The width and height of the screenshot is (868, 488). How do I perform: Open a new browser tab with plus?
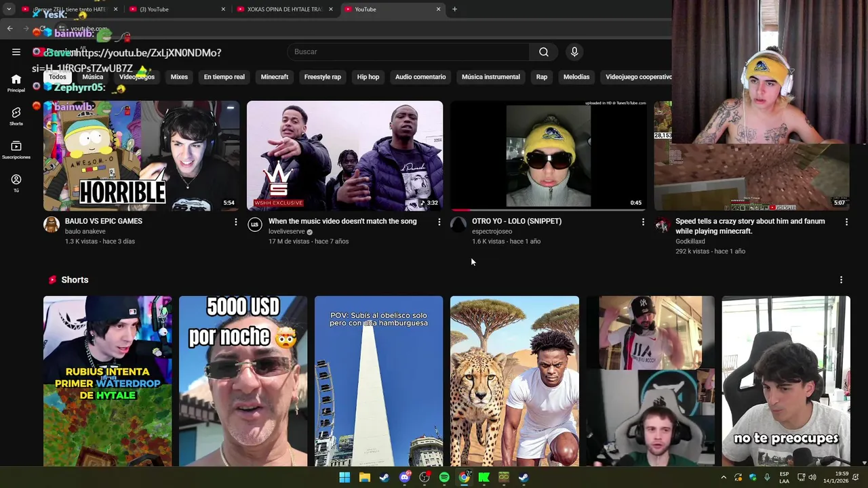click(454, 9)
